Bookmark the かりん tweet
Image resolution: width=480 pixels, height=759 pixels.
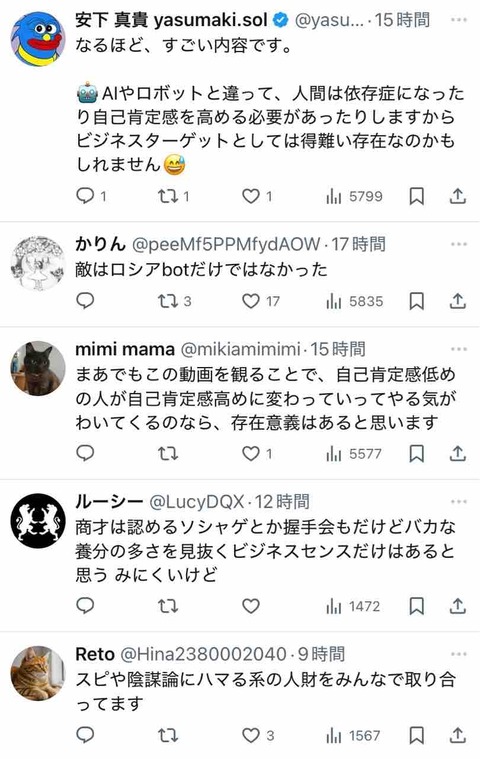(417, 301)
